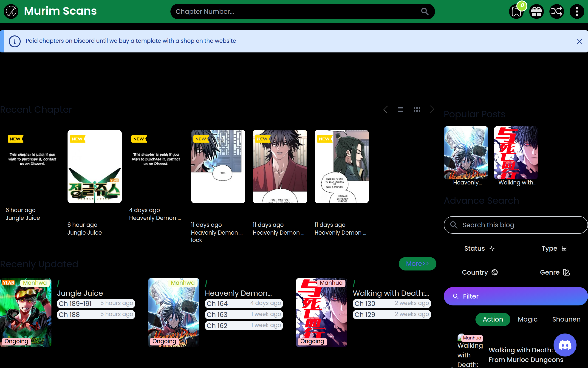Go to previous recent chapters with left chevron

pos(386,109)
